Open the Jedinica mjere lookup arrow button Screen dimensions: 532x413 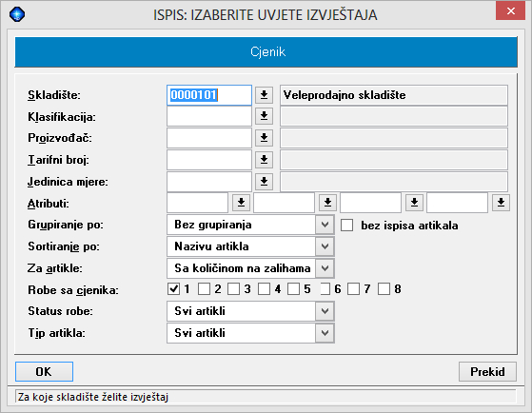click(x=264, y=182)
